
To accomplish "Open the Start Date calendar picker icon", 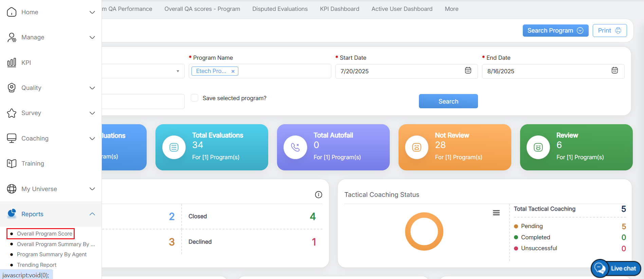I will click(468, 71).
